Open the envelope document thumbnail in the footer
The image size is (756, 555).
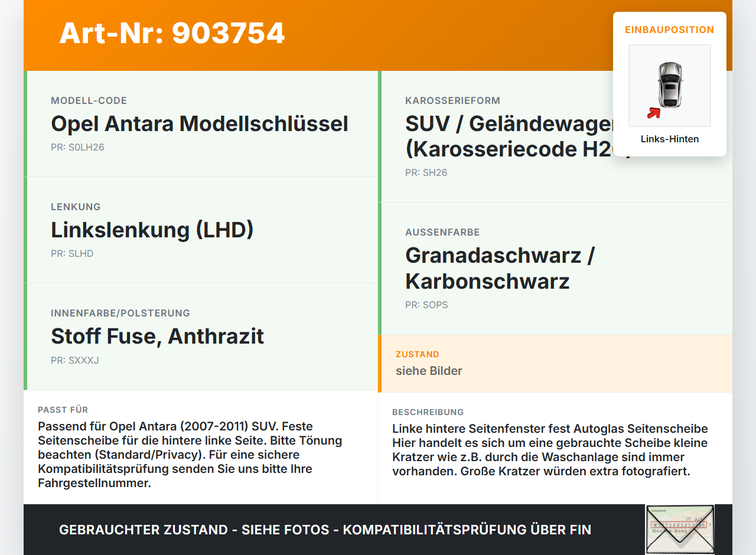pyautogui.click(x=680, y=530)
